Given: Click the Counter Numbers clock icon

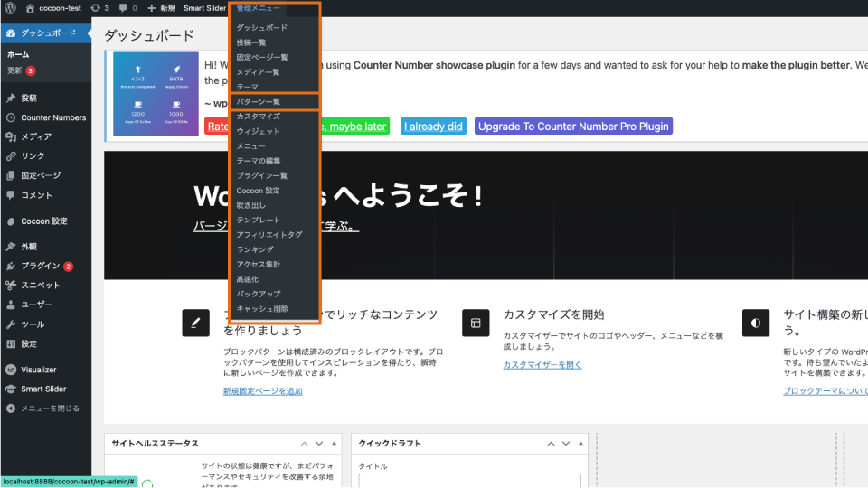Looking at the screenshot, I should tap(11, 117).
